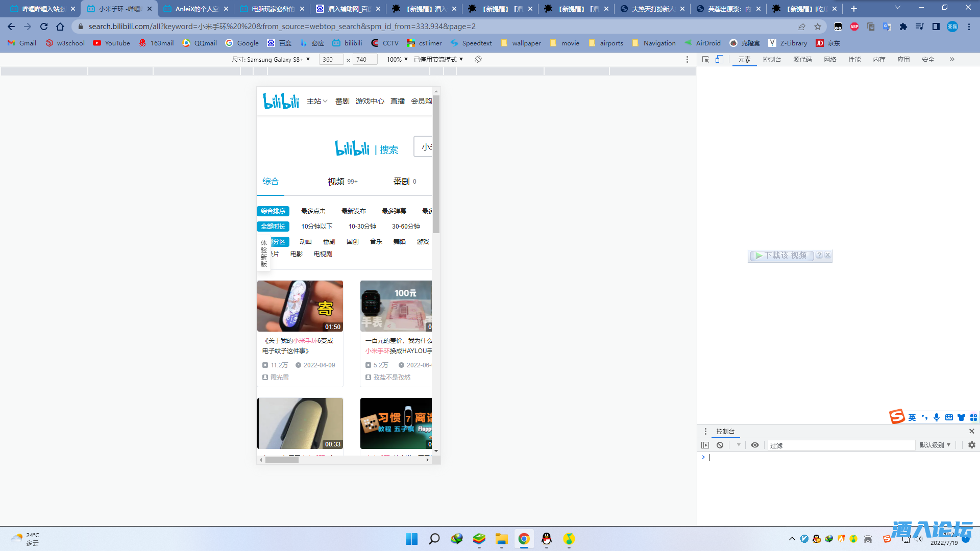
Task: Click the page vertical scrollbar thumb
Action: click(436, 163)
